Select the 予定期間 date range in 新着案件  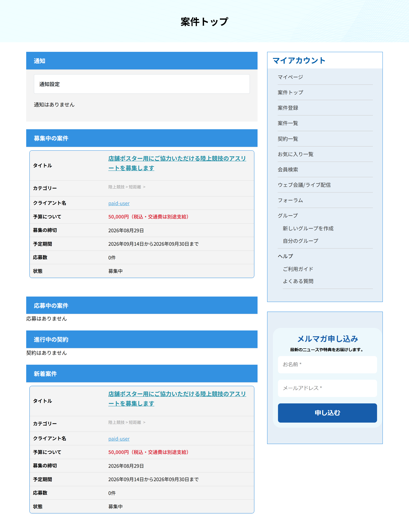point(153,479)
